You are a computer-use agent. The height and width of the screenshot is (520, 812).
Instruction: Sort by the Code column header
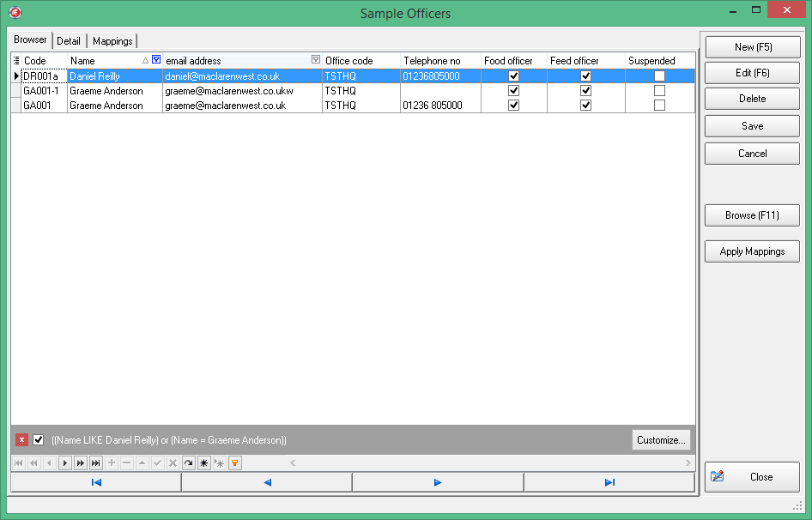(44, 61)
